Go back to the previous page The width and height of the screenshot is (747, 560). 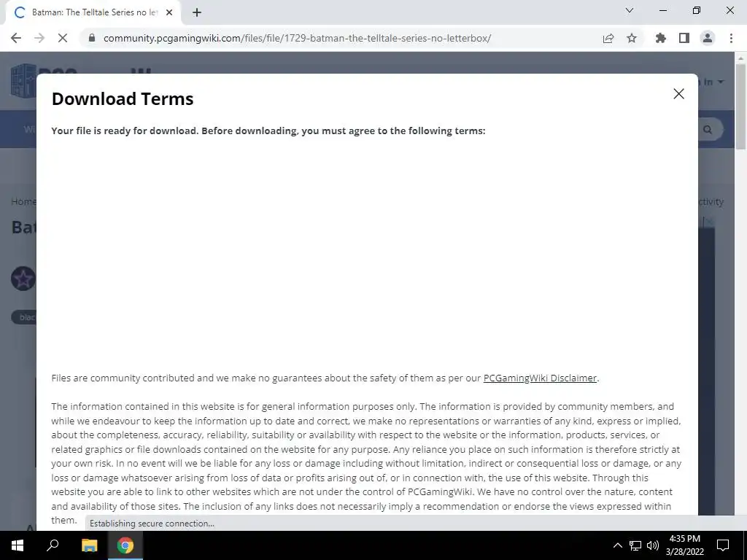pos(16,38)
